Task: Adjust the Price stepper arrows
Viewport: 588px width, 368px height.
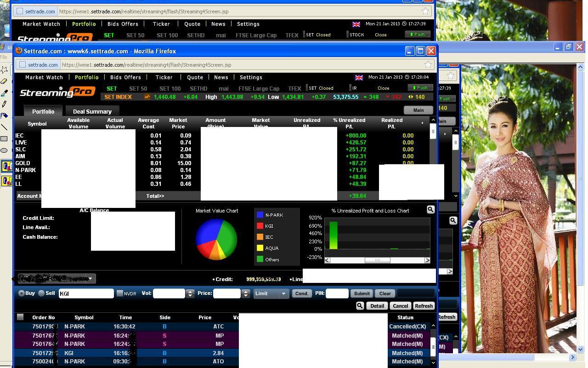Action: [x=246, y=293]
